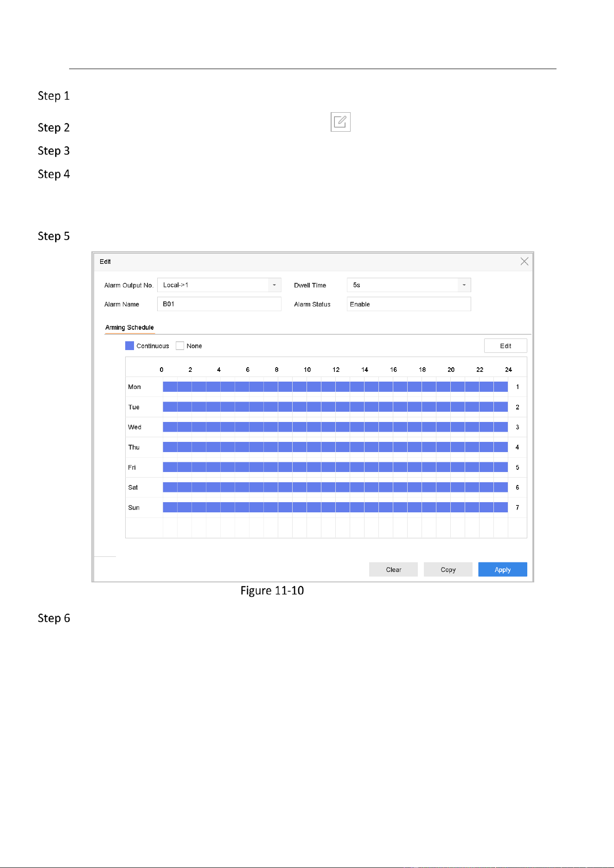This screenshot has height=868, width=614.
Task: Click row number '7' beside Sun
Action: click(518, 508)
